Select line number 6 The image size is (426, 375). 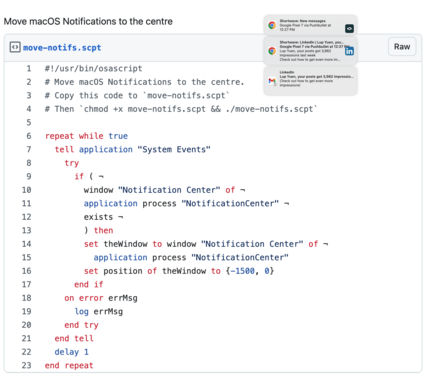[x=29, y=136]
